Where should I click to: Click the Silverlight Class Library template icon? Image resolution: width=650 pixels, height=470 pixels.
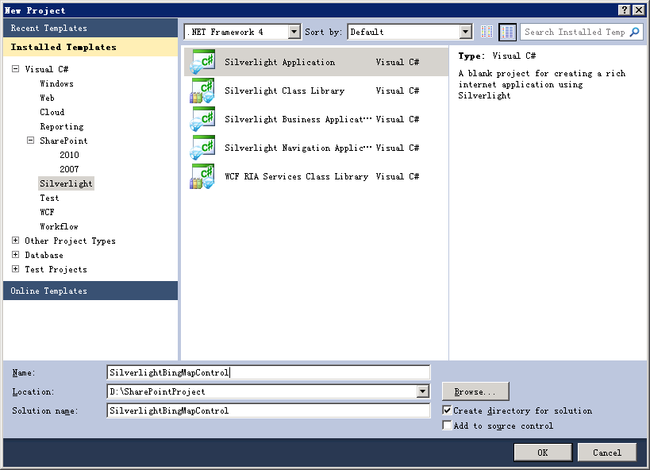point(202,90)
